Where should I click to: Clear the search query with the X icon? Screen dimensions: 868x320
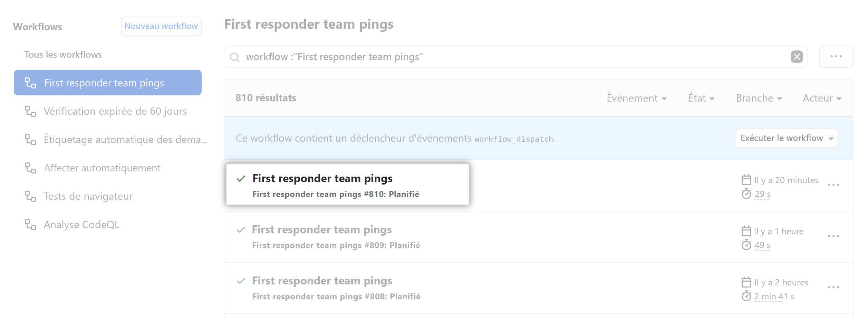pos(797,57)
